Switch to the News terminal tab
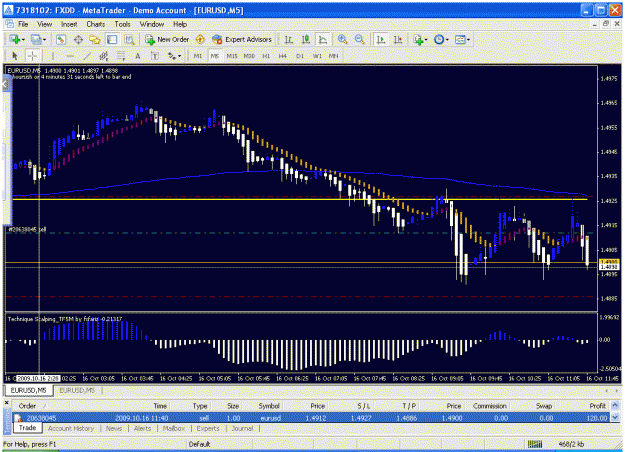625x452 pixels. (x=114, y=428)
